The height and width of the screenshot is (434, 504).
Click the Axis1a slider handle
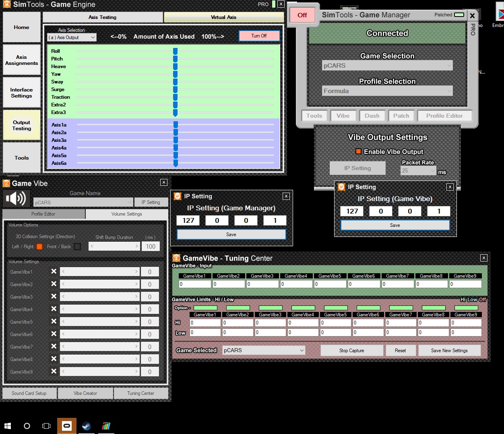point(176,125)
